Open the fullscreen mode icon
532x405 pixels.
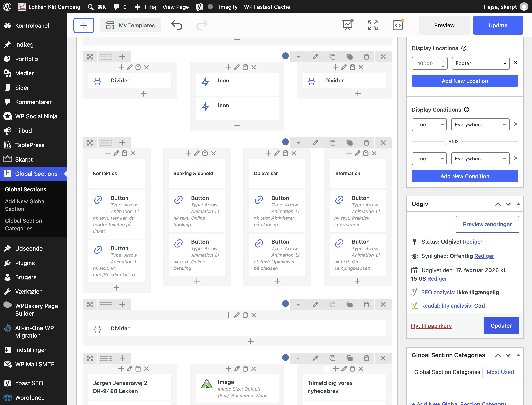point(372,25)
